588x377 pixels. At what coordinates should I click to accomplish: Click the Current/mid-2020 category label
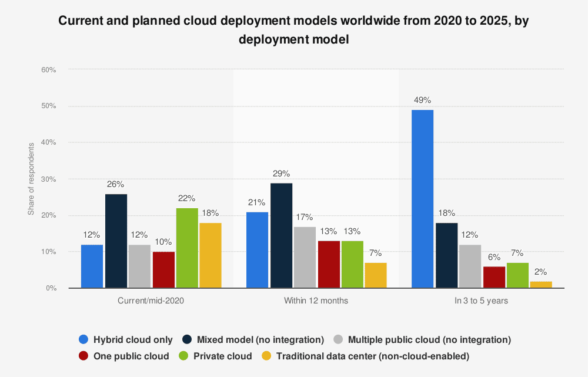pos(151,300)
